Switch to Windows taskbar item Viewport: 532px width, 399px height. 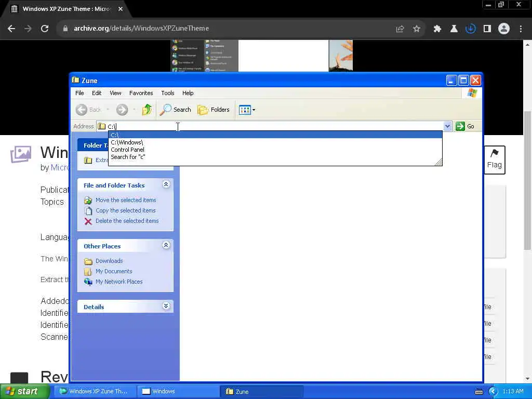click(179, 392)
